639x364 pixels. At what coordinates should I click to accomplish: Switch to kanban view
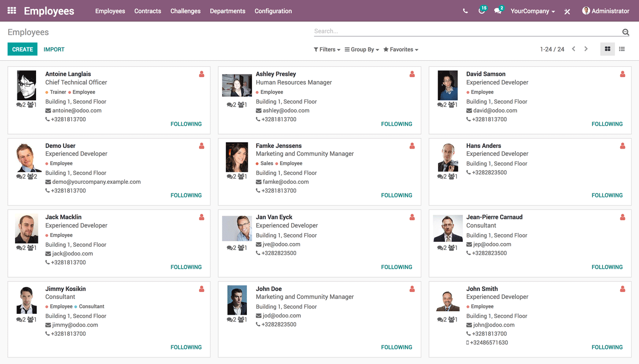pos(608,49)
